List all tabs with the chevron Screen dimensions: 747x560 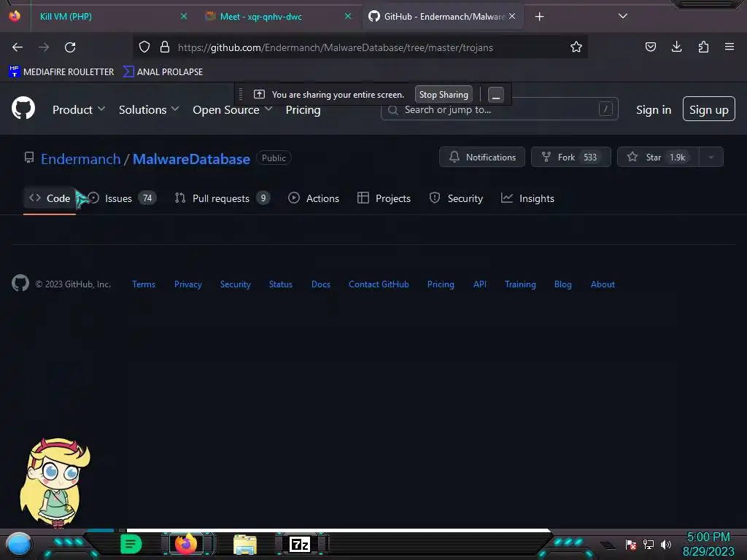tap(623, 16)
